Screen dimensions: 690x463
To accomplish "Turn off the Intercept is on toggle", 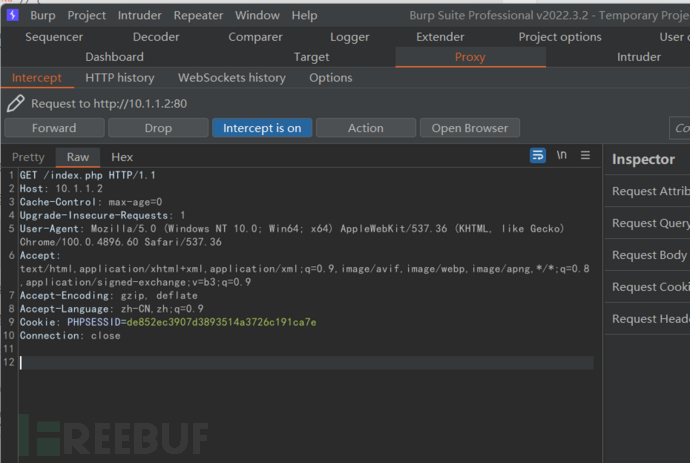I will (x=262, y=128).
